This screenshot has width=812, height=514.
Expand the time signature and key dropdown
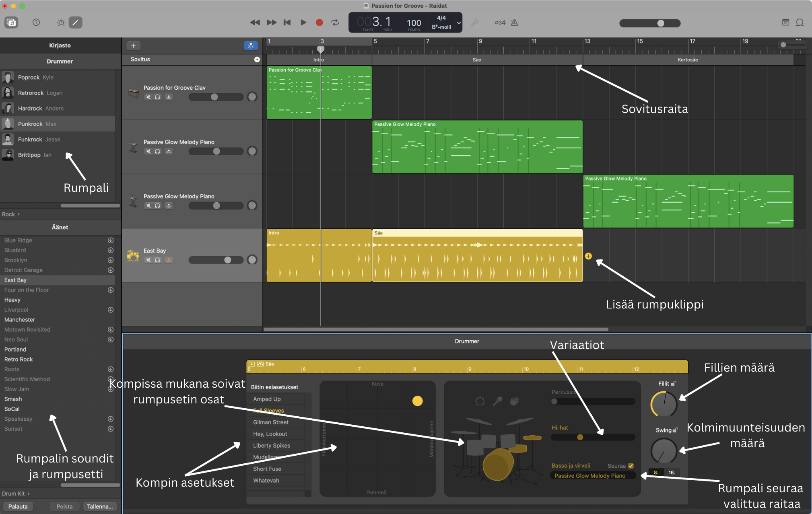click(459, 23)
